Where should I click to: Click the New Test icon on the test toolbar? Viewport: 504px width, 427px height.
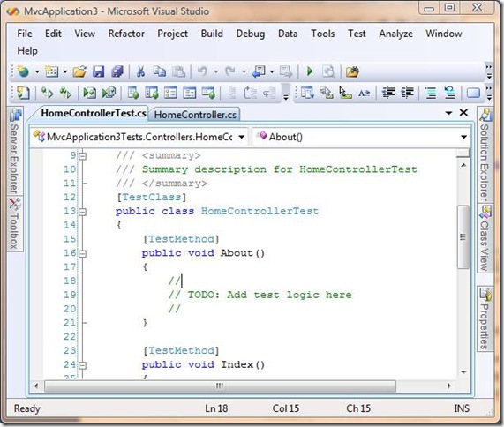(24, 94)
